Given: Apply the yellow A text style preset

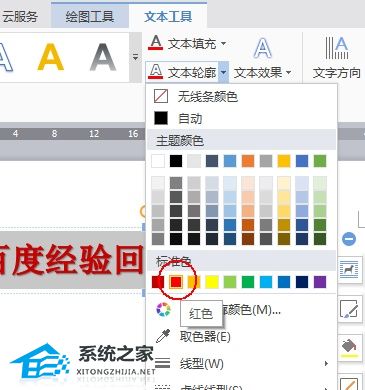Looking at the screenshot, I should [x=51, y=57].
